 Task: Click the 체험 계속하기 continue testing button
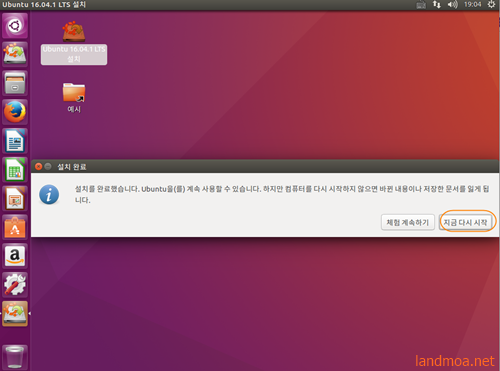[408, 222]
